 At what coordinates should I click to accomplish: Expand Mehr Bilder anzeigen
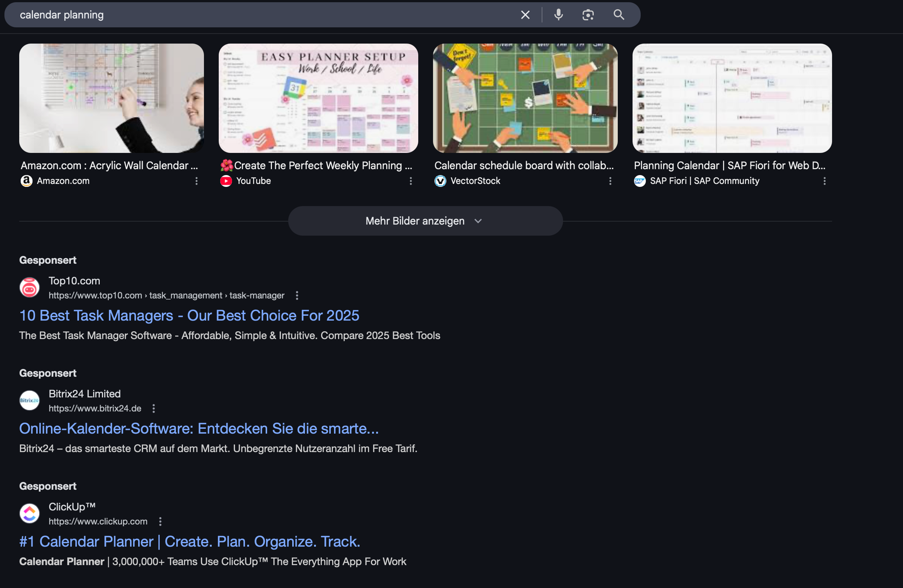click(425, 221)
